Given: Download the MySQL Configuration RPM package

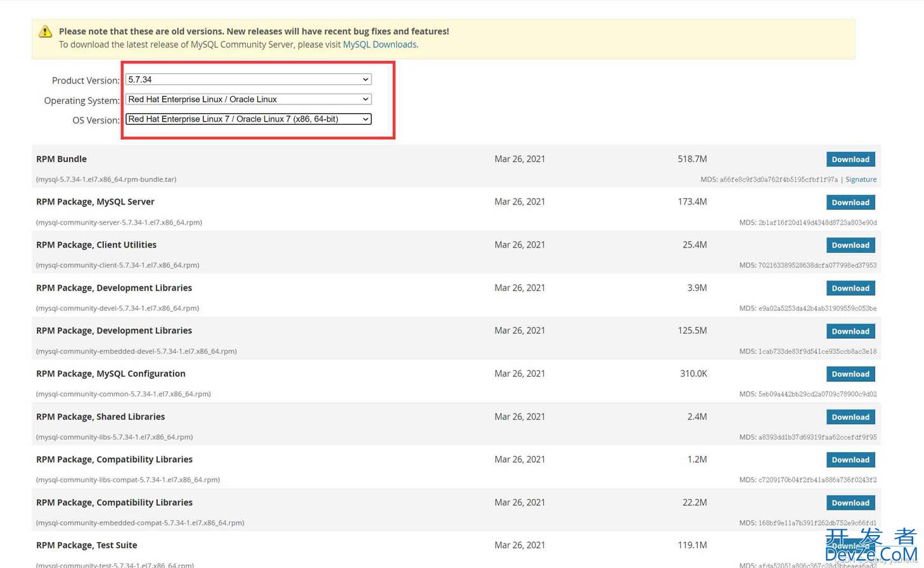Looking at the screenshot, I should click(850, 374).
